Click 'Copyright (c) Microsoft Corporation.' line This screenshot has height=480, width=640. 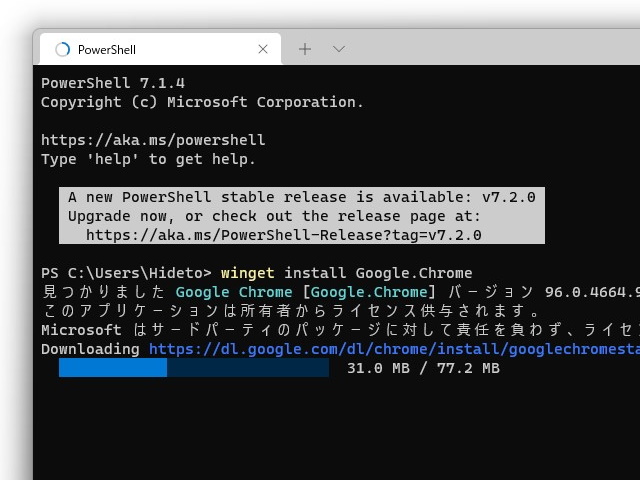[x=202, y=102]
